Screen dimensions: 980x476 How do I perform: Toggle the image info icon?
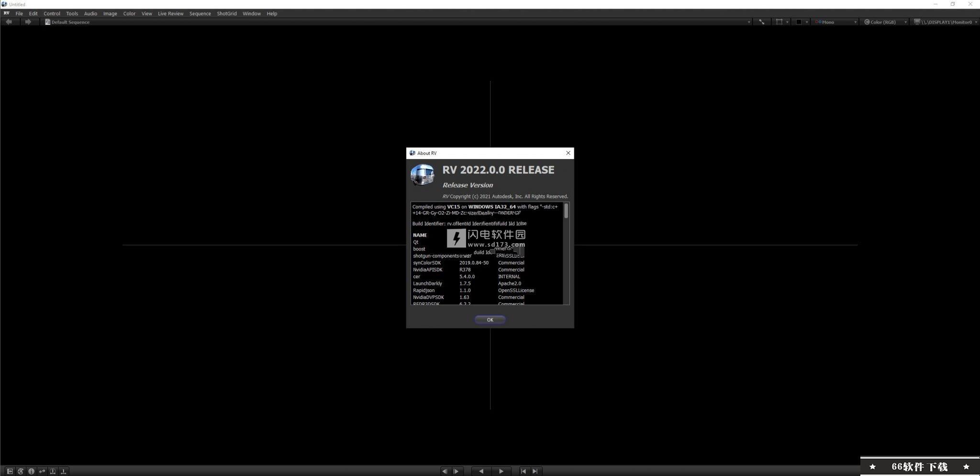31,471
